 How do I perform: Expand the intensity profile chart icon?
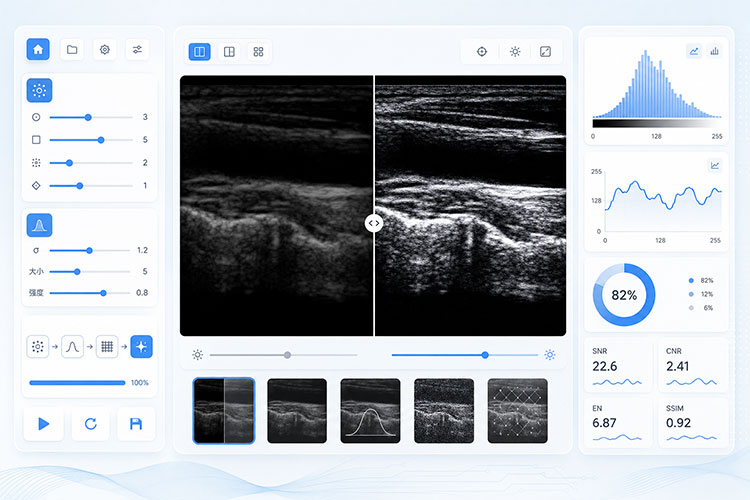coord(715,166)
